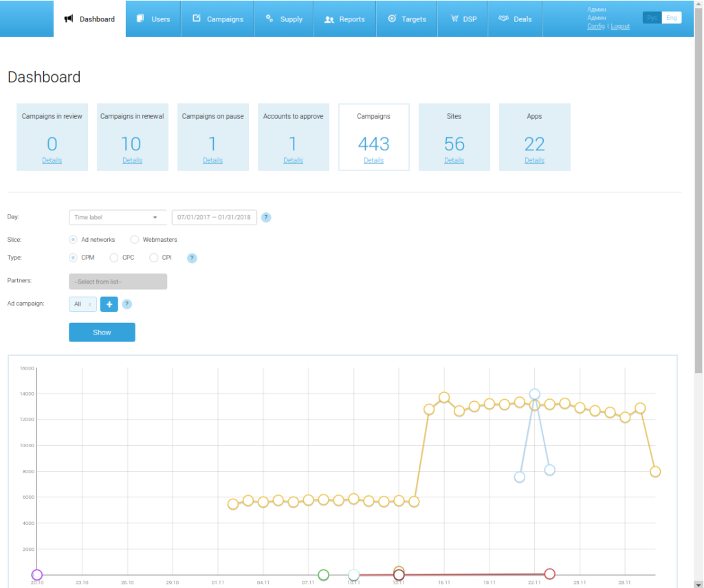Choose the CPM type radio
Viewport: 704px width, 588px height.
(73, 258)
